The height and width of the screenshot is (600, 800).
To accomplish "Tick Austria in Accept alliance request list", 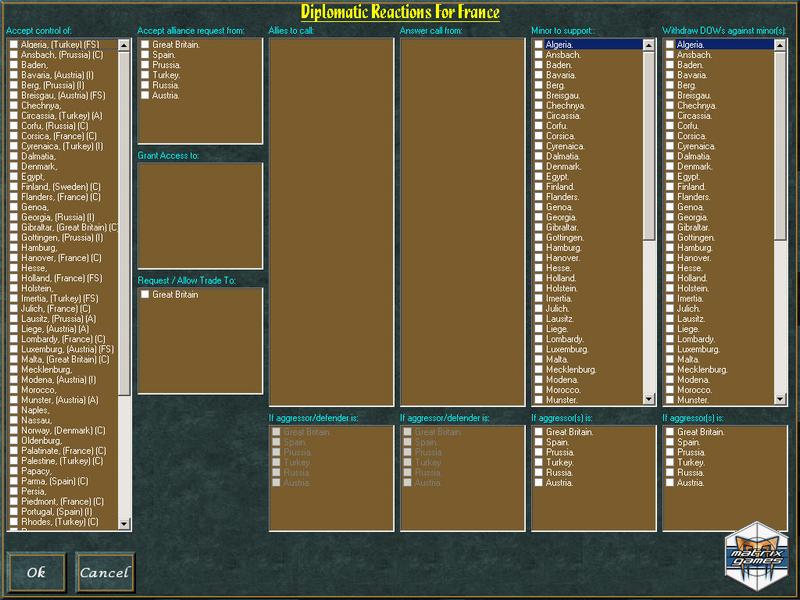I will click(146, 96).
